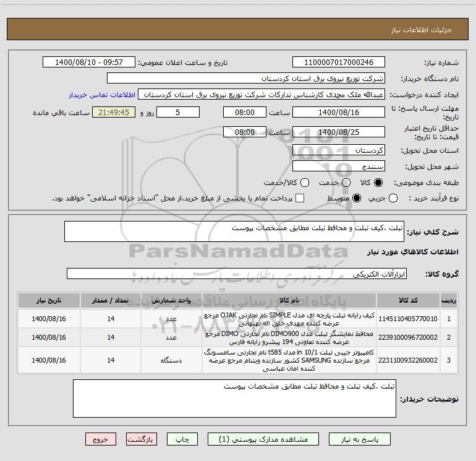Click the توضیحات خریدار text area
Viewport: 476px width, 461px height.
234,399
